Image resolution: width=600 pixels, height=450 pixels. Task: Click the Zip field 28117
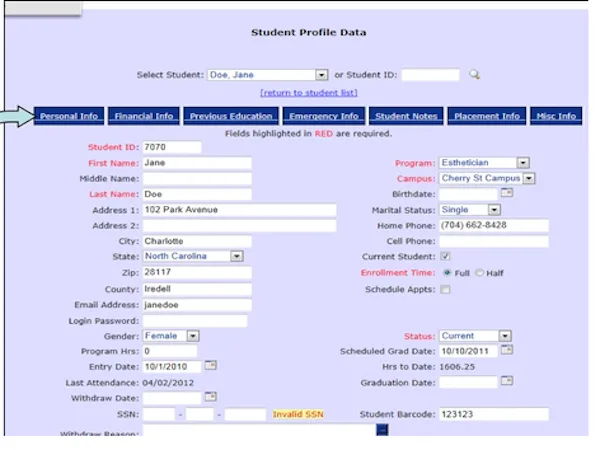point(197,272)
